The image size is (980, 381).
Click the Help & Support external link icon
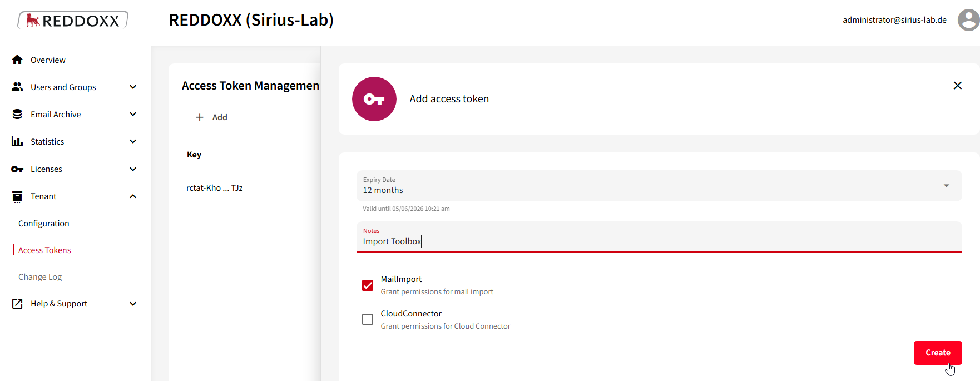pyautogui.click(x=17, y=304)
